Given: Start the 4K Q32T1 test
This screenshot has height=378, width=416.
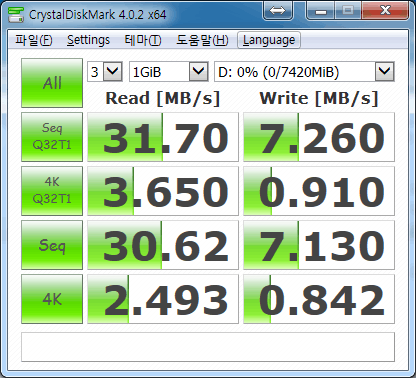Looking at the screenshot, I should pos(52,191).
